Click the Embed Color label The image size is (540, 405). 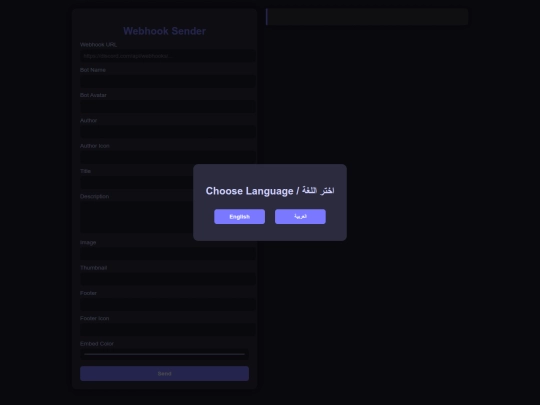[x=97, y=344]
